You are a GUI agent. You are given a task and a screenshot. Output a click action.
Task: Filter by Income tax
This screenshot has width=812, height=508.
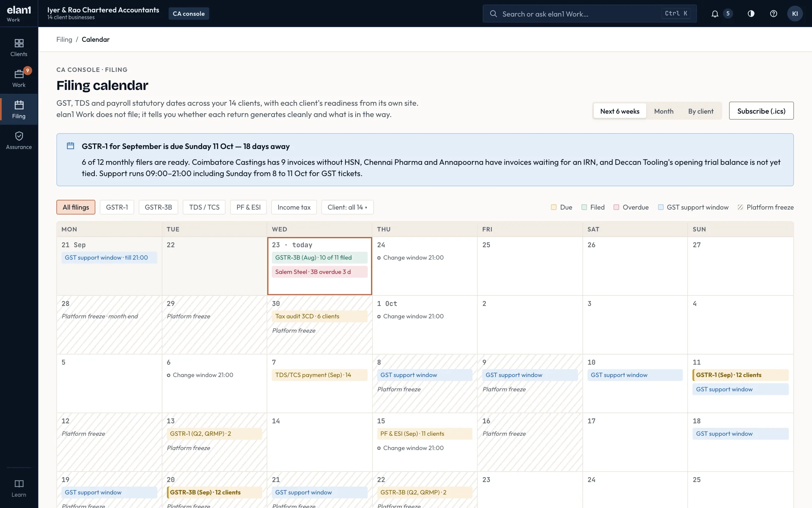pyautogui.click(x=294, y=207)
